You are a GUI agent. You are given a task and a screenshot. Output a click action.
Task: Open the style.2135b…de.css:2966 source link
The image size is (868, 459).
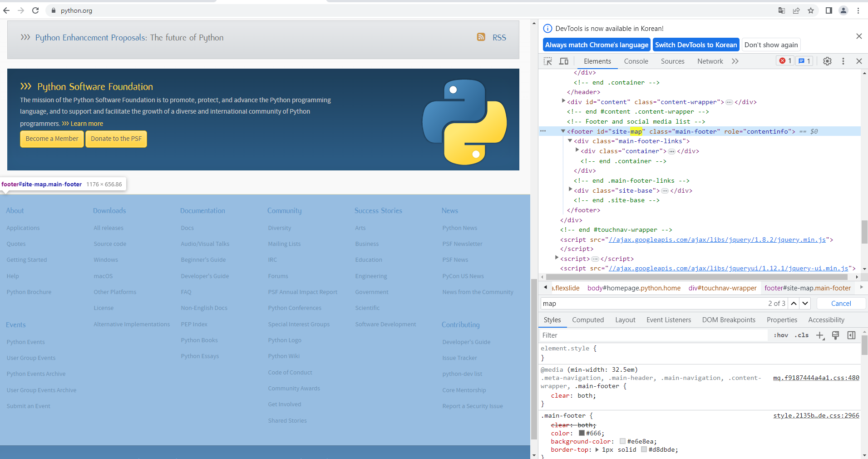point(816,415)
